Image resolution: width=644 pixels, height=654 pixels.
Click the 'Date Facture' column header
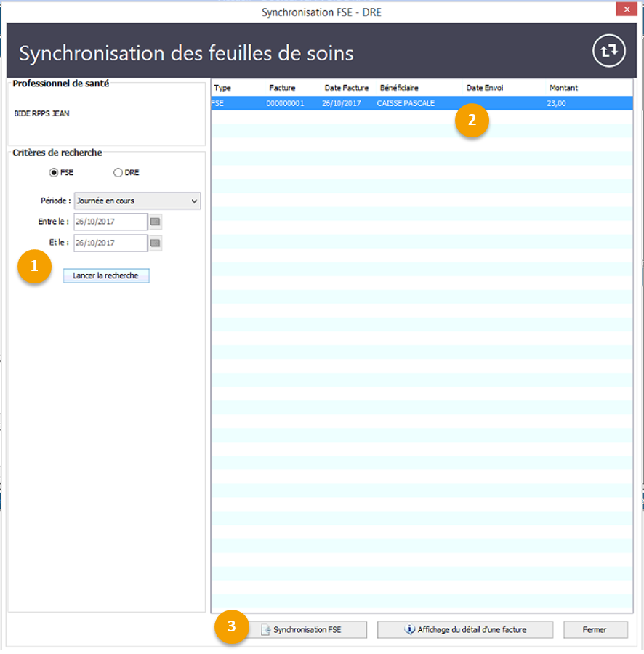tap(346, 88)
